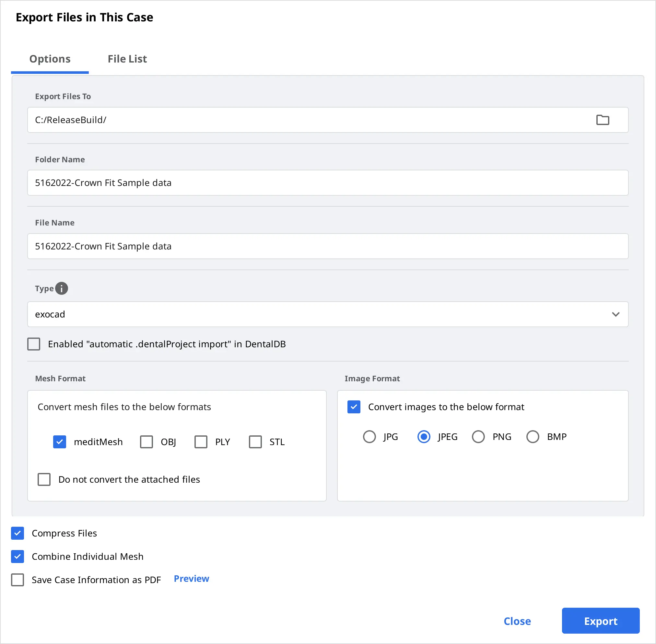Select the PNG radio button
Screen dimensions: 656x644
pos(478,437)
